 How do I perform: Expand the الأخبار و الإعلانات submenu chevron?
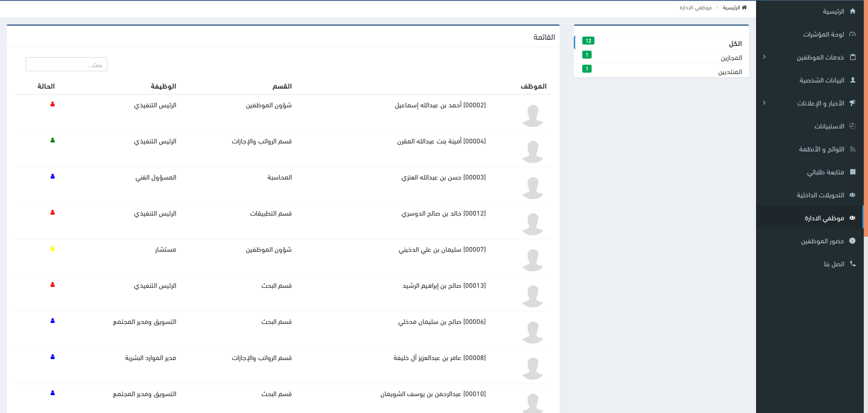point(764,103)
